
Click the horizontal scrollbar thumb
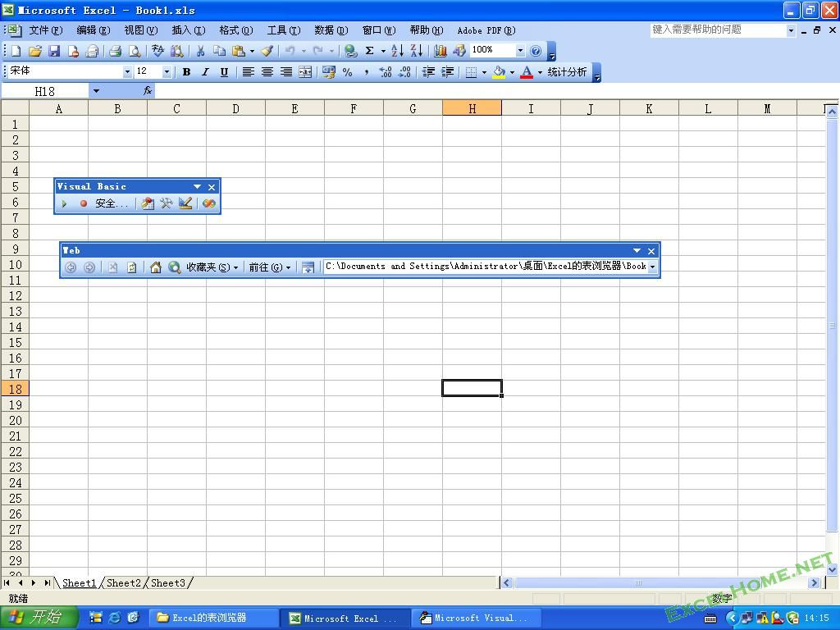point(638,583)
